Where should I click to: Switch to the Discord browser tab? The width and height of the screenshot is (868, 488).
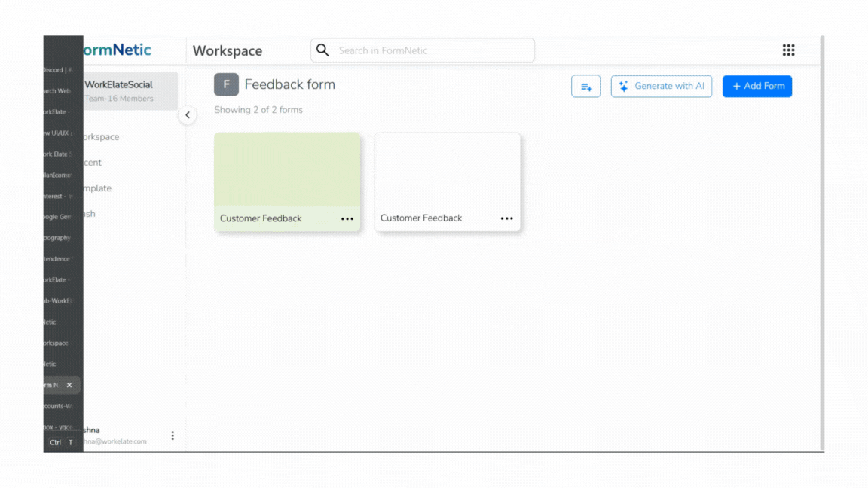[59, 70]
